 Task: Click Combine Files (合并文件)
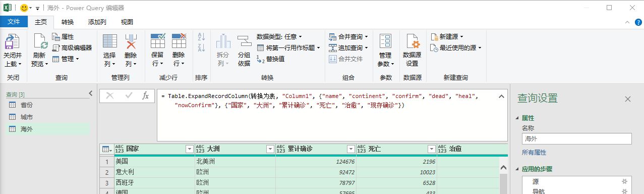tap(346, 59)
